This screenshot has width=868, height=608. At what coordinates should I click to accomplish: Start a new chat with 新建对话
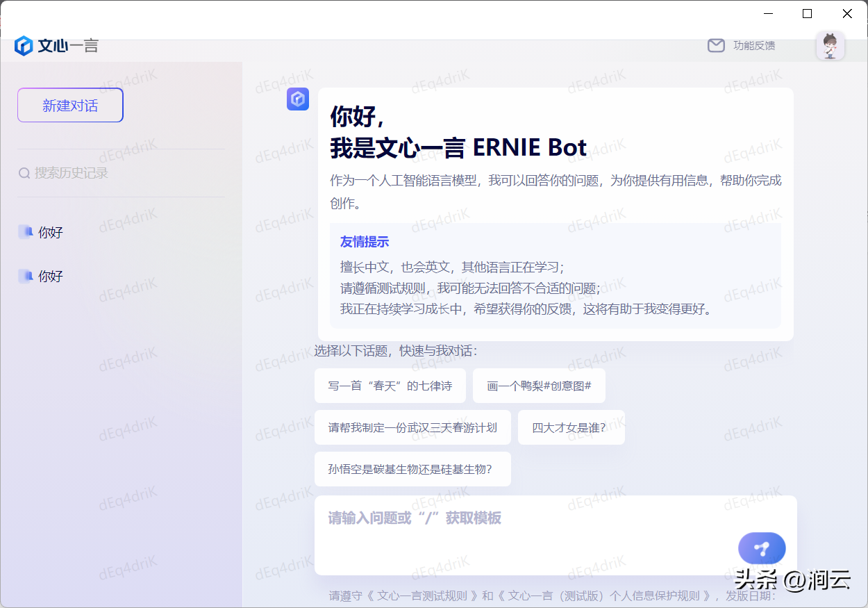click(x=70, y=105)
